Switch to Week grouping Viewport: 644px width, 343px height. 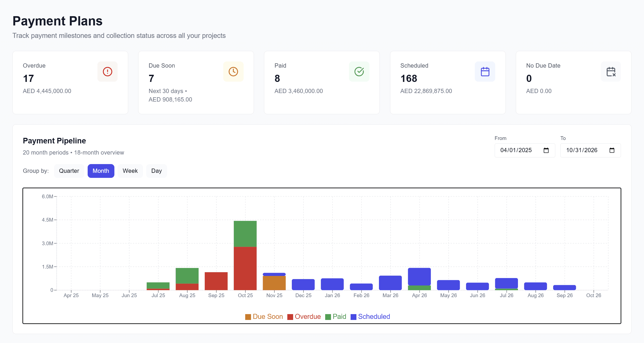[130, 171]
